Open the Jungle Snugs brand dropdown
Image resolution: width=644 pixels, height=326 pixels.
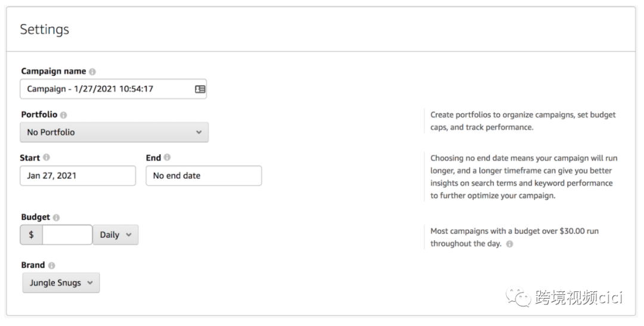click(61, 283)
